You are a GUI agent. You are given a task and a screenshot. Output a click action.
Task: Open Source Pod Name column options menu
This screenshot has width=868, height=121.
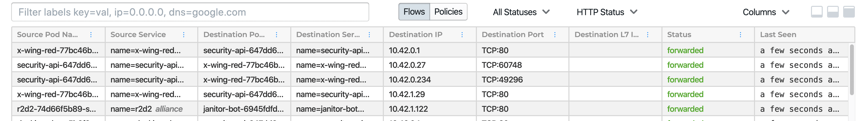coord(91,35)
